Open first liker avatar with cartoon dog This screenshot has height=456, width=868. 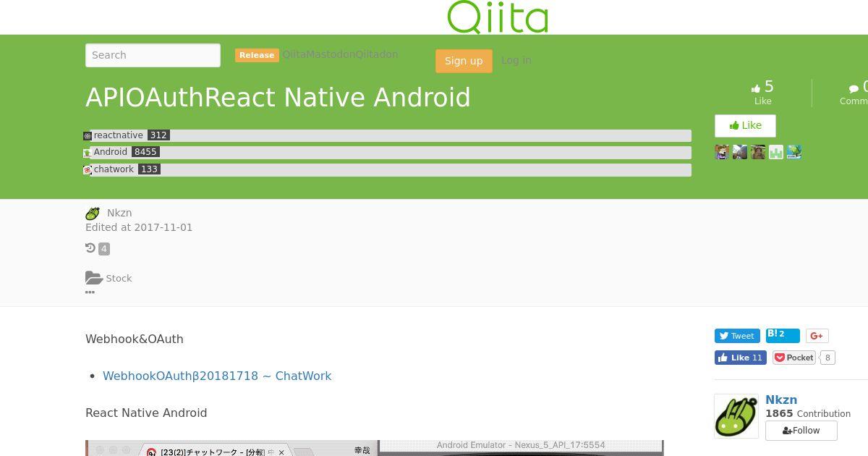[x=722, y=152]
